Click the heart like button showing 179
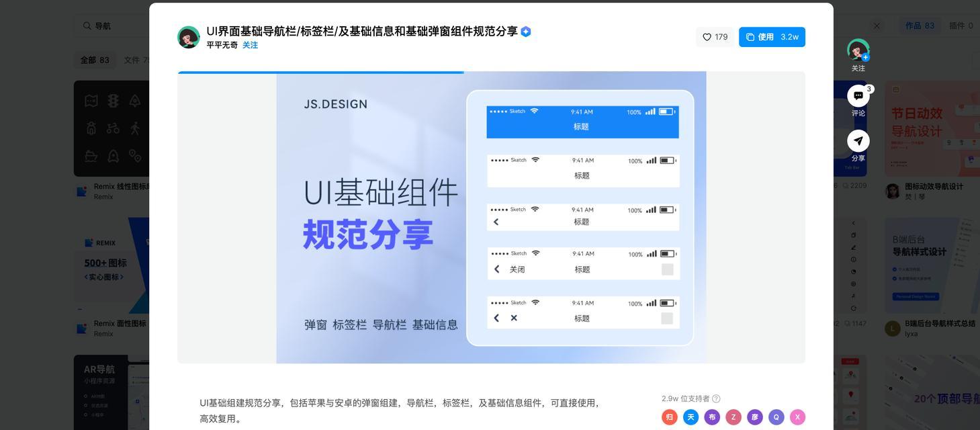The width and height of the screenshot is (980, 430). [715, 37]
